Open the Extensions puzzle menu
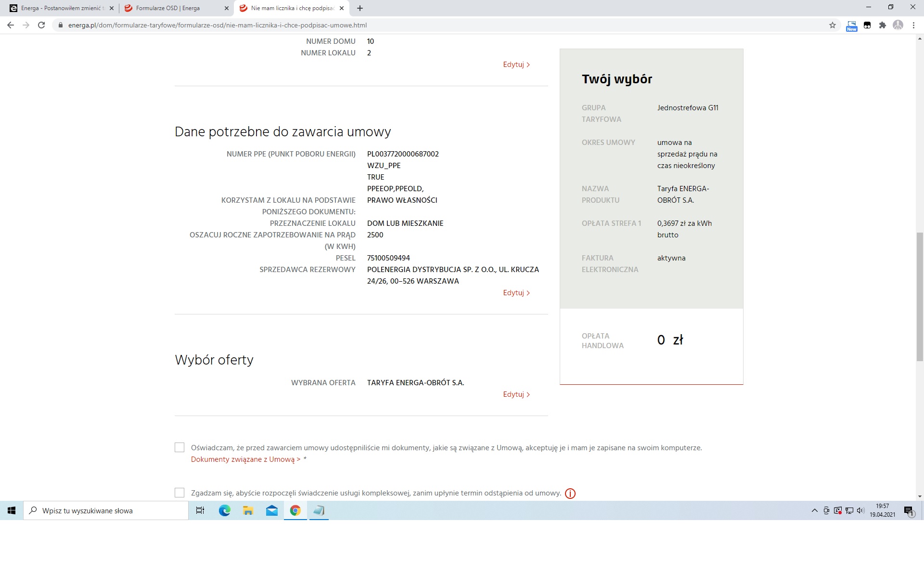The width and height of the screenshot is (924, 587). pyautogui.click(x=882, y=25)
